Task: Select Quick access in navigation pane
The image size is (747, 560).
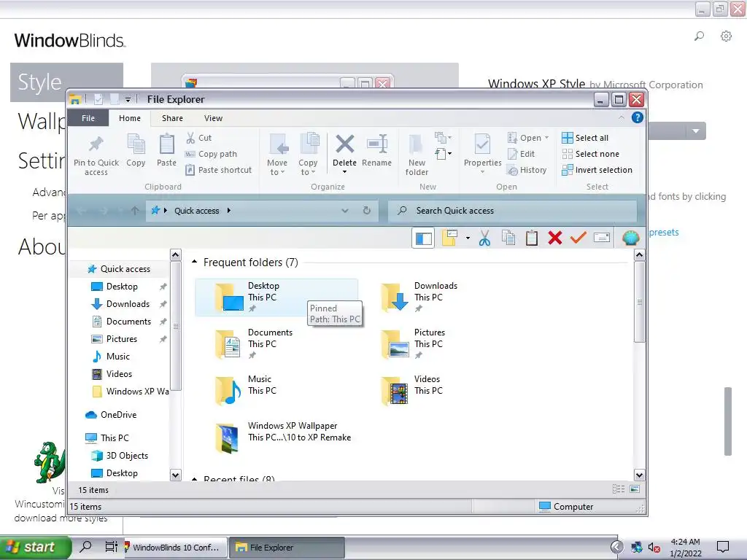Action: click(x=120, y=269)
